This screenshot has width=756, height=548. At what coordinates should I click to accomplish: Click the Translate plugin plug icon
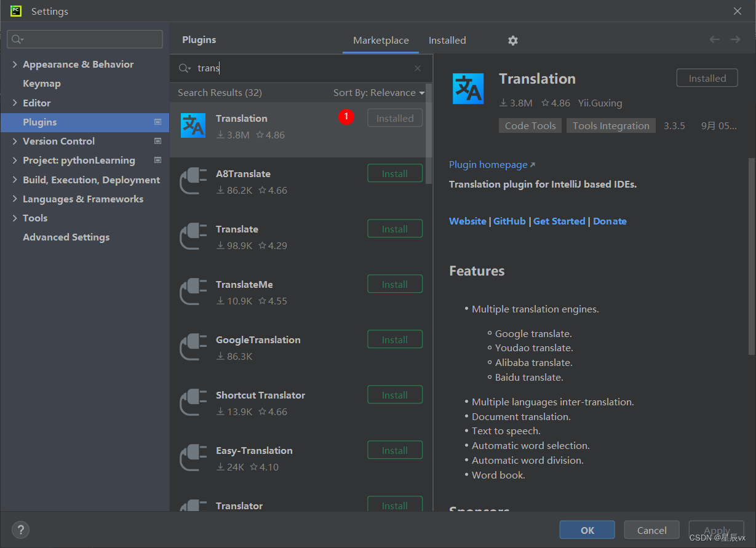(x=193, y=236)
